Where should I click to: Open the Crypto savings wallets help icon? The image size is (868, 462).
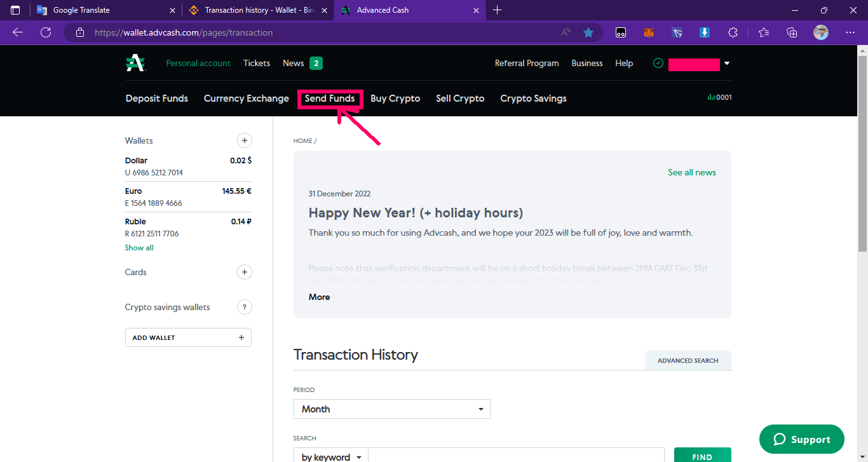pyautogui.click(x=245, y=307)
